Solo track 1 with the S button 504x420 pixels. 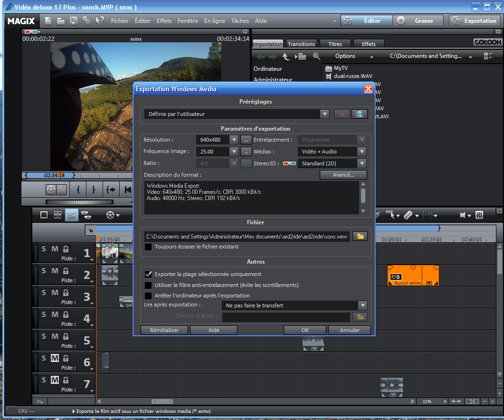[44, 249]
